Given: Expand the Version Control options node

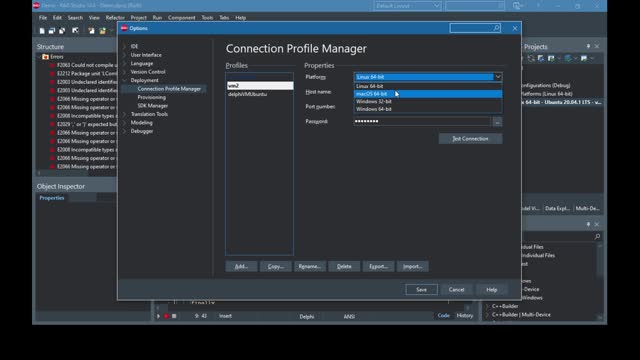Looking at the screenshot, I should click(125, 72).
